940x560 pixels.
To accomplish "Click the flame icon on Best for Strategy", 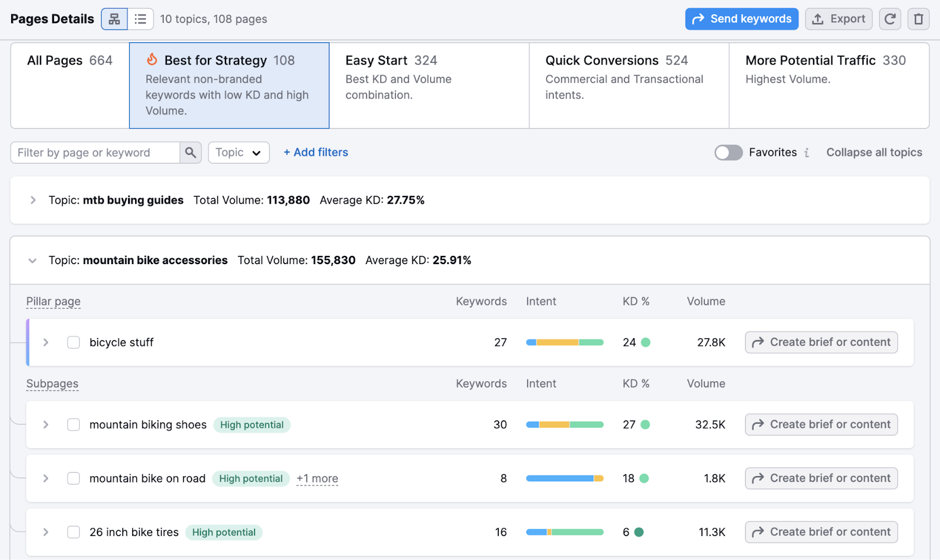I will point(153,59).
